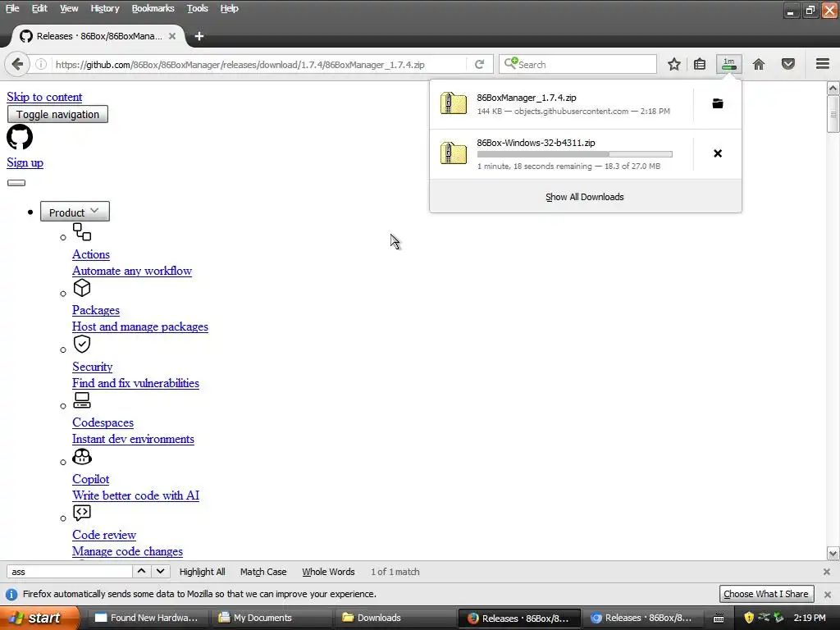Open containing folder for 86BoxManager_1.7.4.zip
The width and height of the screenshot is (840, 630).
point(718,103)
